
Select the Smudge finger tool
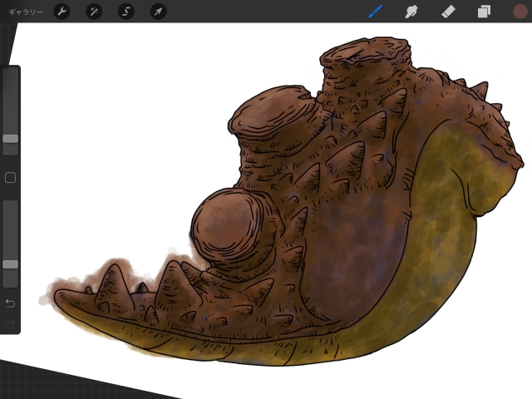click(411, 12)
